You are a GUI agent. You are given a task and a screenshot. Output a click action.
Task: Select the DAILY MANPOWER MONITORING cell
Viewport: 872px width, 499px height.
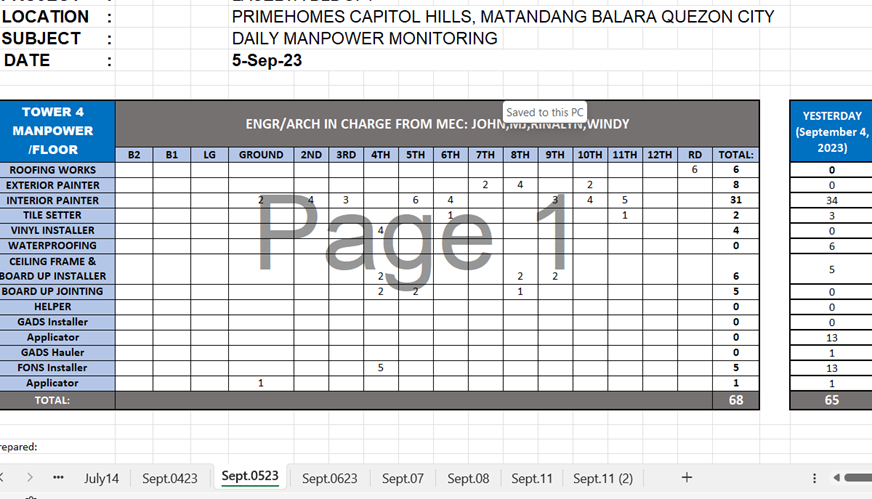coord(365,38)
